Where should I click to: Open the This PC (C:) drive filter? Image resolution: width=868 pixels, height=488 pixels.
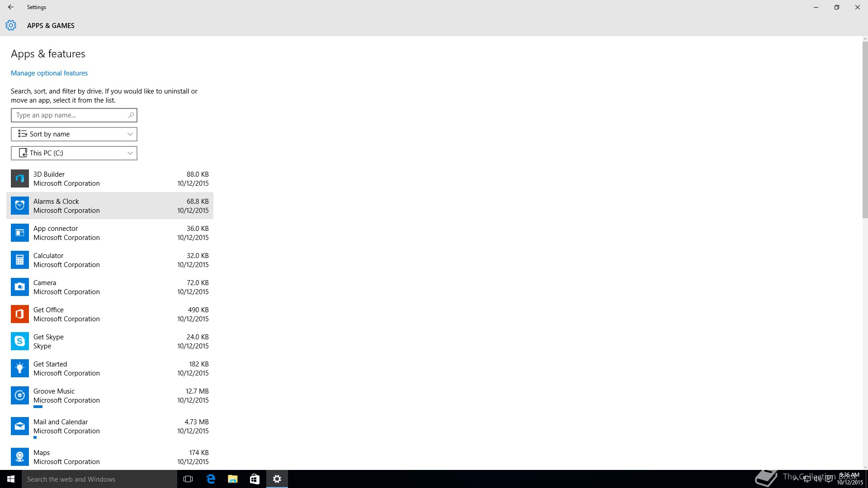click(x=74, y=153)
